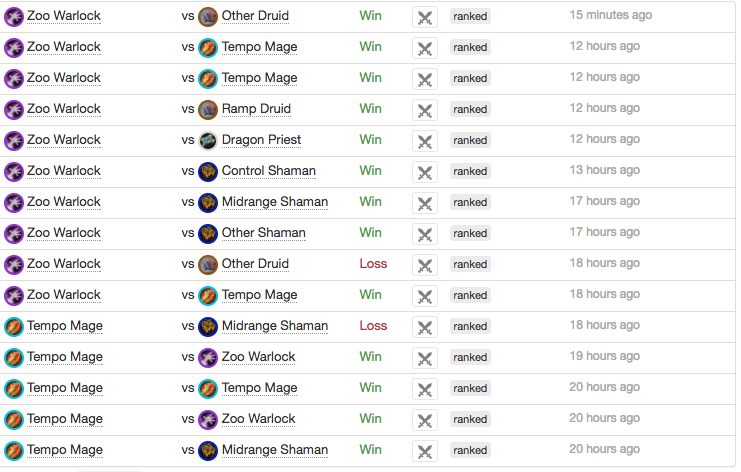Click ranked tag in Other Shaman row
This screenshot has height=472, width=741.
[x=470, y=233]
